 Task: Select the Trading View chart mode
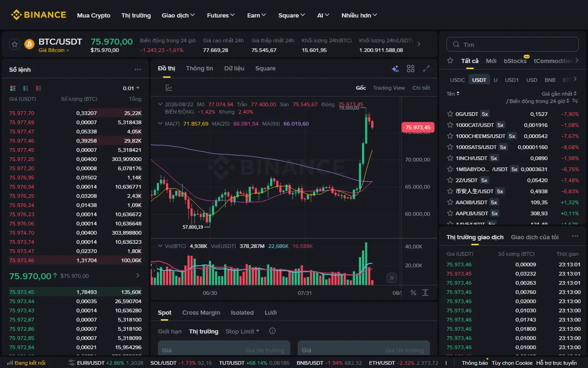[389, 88]
